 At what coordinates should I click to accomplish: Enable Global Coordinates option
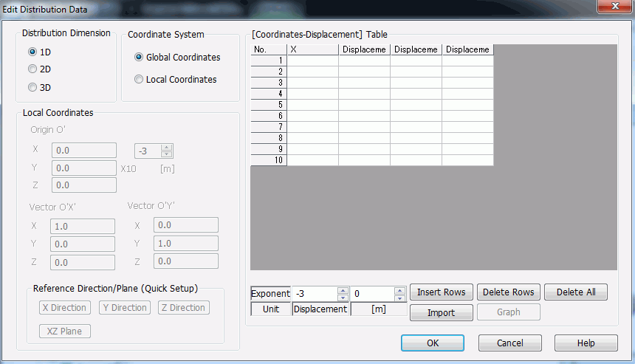[x=140, y=57]
